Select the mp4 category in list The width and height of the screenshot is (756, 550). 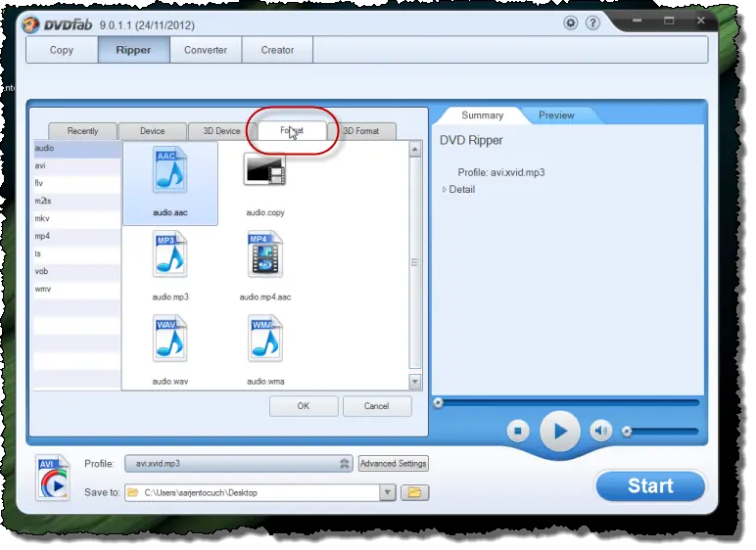coord(77,236)
